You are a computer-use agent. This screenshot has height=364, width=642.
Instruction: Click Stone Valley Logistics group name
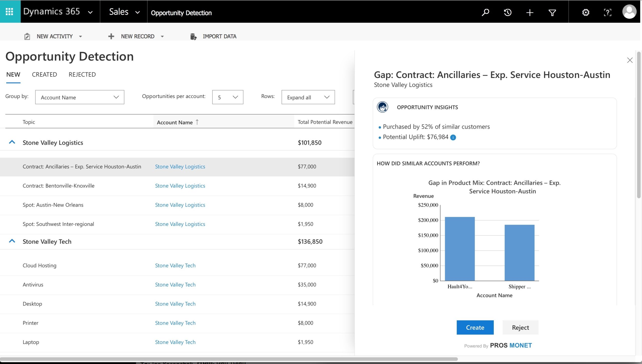(53, 143)
